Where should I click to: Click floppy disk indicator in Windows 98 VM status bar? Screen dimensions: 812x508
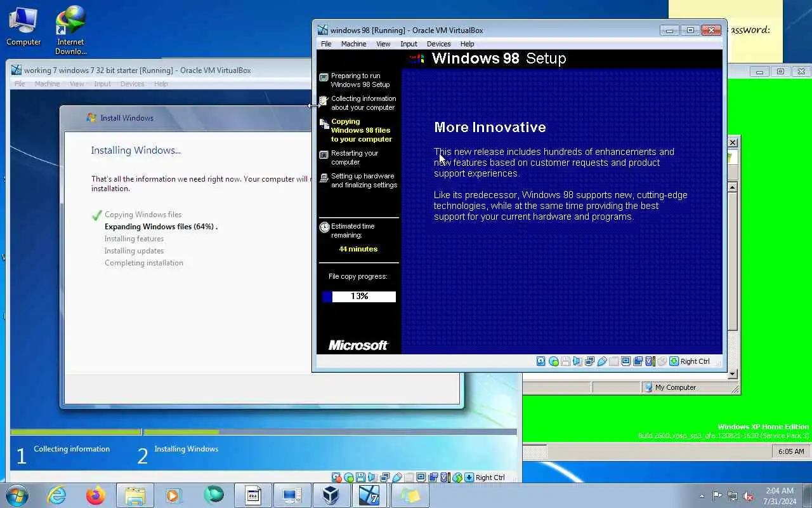point(565,361)
